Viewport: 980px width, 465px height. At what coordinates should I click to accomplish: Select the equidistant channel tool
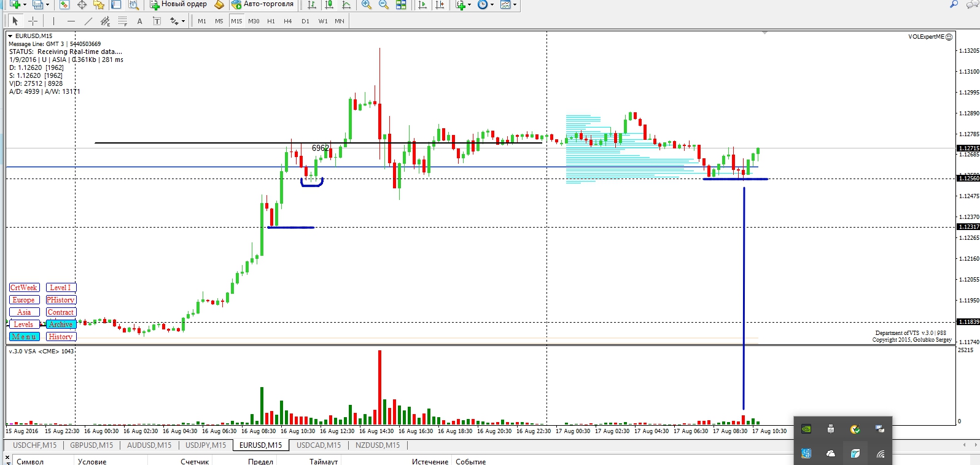[106, 21]
